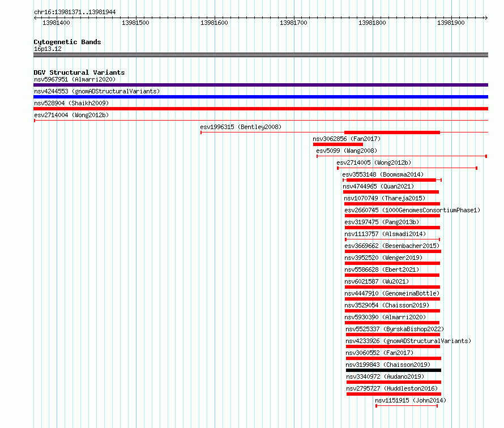This screenshot has width=504, height=428.
Task: Click the gray 16p13.12 cytogenetic band bar
Action: (260, 55)
